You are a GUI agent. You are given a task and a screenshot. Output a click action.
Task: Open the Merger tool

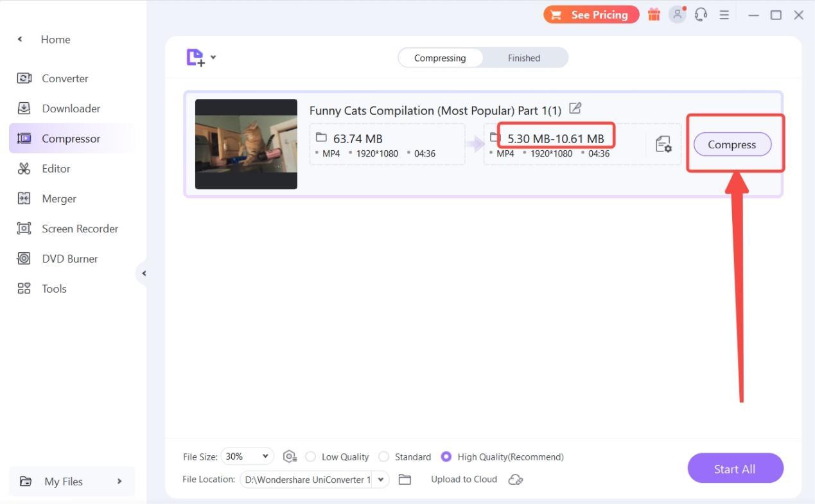click(59, 198)
